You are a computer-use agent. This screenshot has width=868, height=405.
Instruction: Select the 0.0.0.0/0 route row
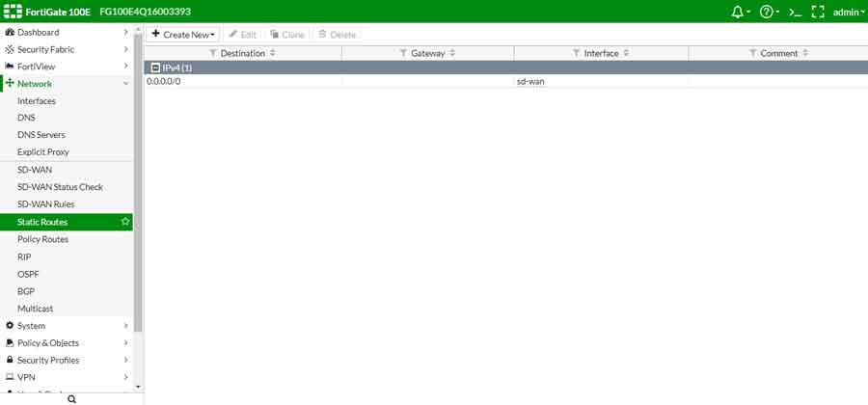tap(506, 81)
